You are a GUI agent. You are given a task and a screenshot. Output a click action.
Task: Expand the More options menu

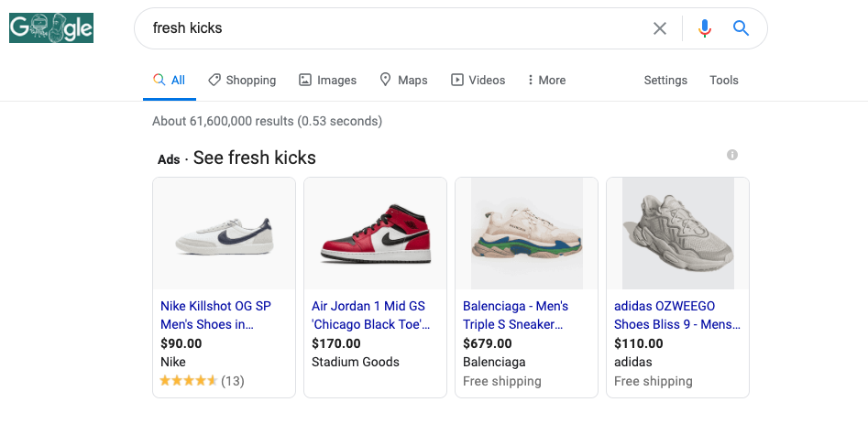tap(546, 81)
